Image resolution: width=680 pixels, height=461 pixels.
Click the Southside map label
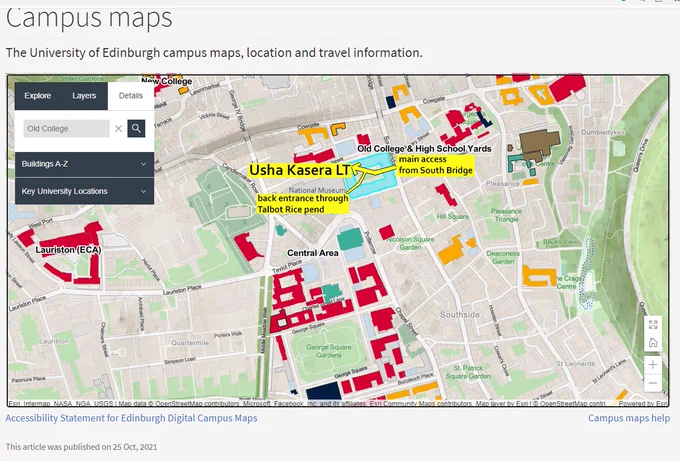click(460, 314)
